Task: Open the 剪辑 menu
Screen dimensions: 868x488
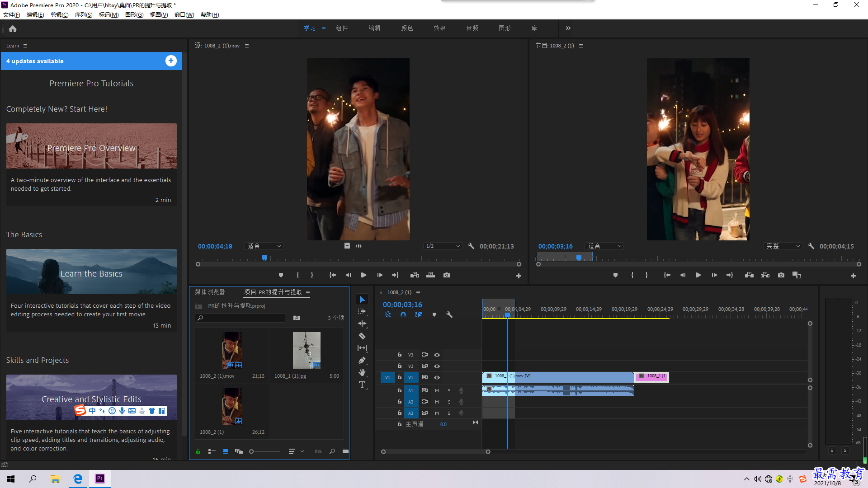Action: (59, 15)
